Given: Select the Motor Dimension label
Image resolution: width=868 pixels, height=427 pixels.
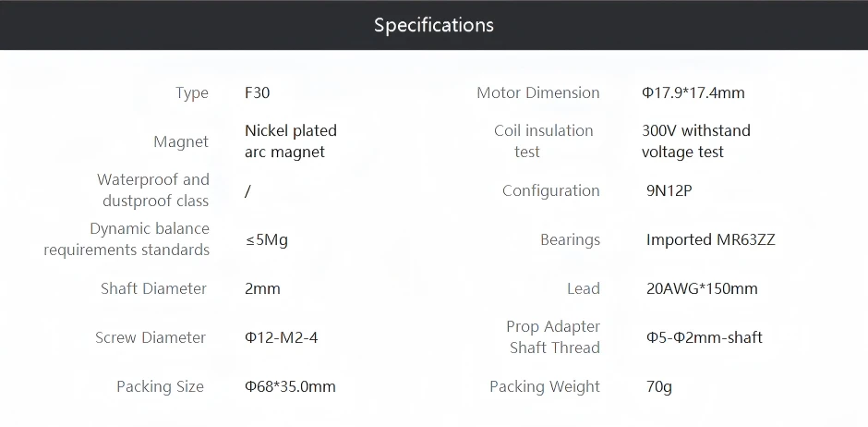Looking at the screenshot, I should pos(537,92).
